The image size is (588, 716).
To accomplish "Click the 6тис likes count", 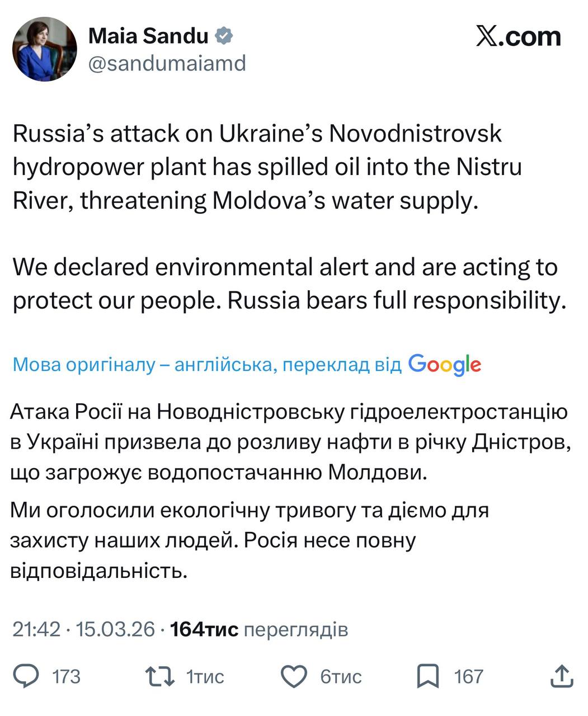I will pyautogui.click(x=341, y=677).
